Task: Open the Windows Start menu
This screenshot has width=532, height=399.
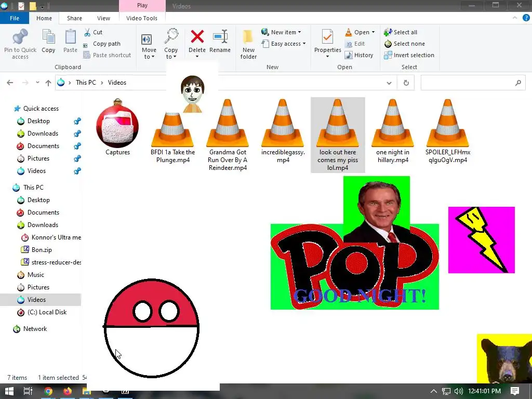Action: (x=9, y=391)
